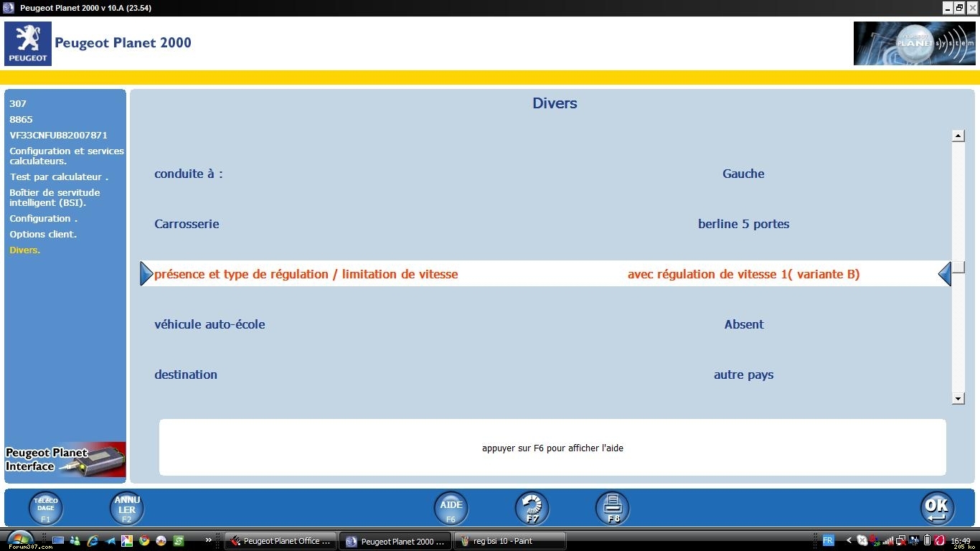Image resolution: width=980 pixels, height=551 pixels.
Task: Open help with the Aide F6 button
Action: (x=451, y=508)
